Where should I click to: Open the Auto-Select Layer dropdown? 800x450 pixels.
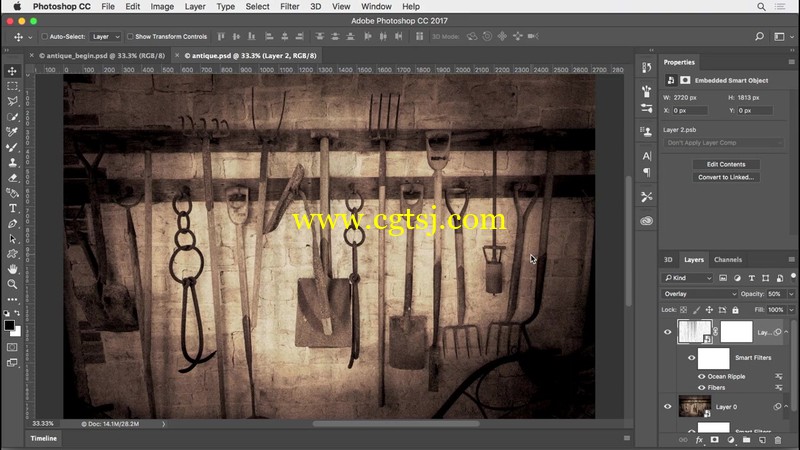106,36
